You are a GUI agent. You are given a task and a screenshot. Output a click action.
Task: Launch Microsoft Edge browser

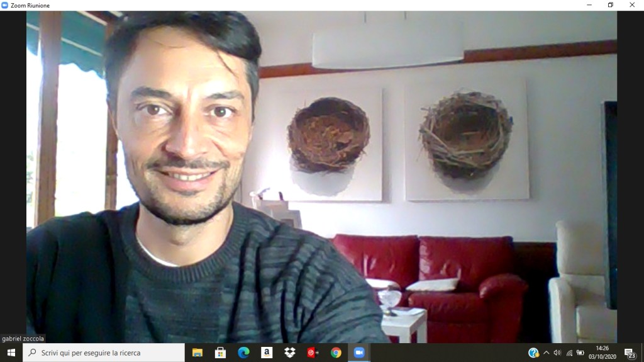[243, 353]
